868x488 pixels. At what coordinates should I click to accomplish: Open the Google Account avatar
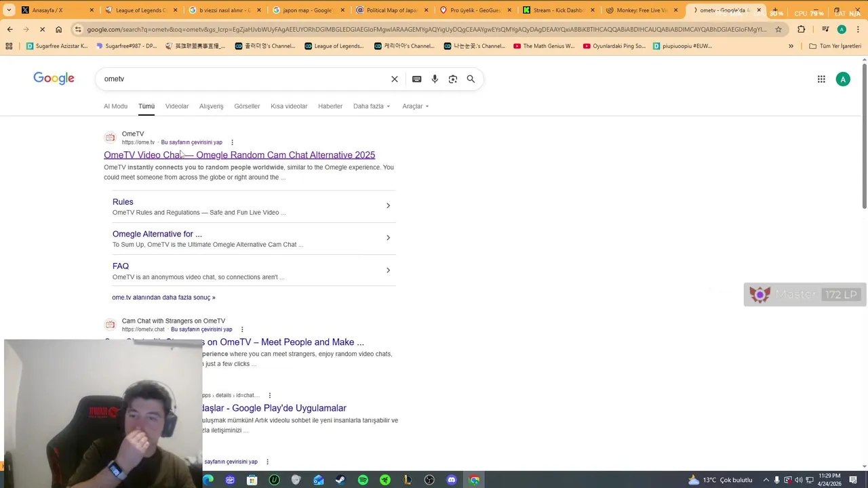click(843, 79)
